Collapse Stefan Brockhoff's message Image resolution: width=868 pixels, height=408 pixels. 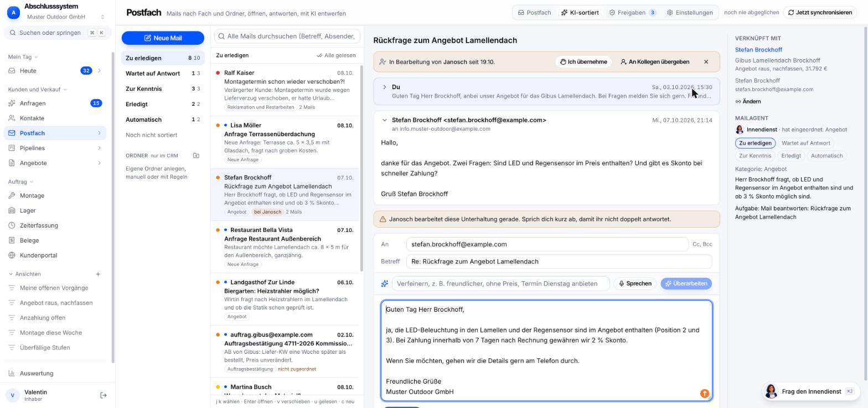click(385, 120)
